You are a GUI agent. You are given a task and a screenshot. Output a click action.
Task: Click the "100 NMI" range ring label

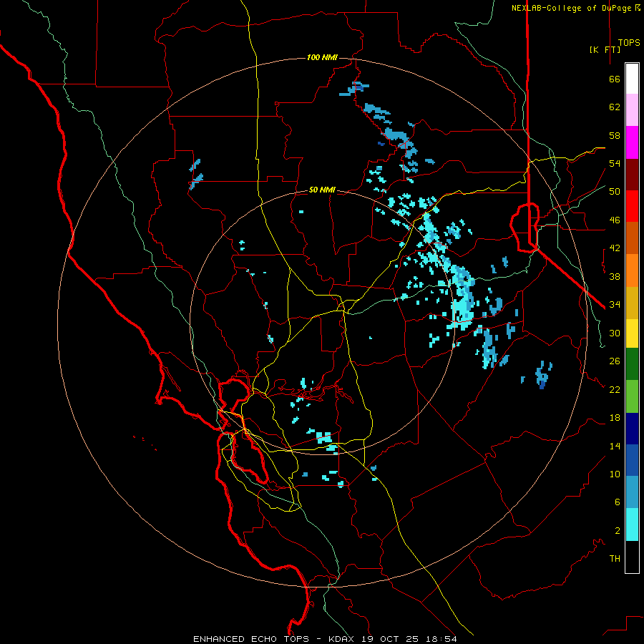(x=322, y=57)
